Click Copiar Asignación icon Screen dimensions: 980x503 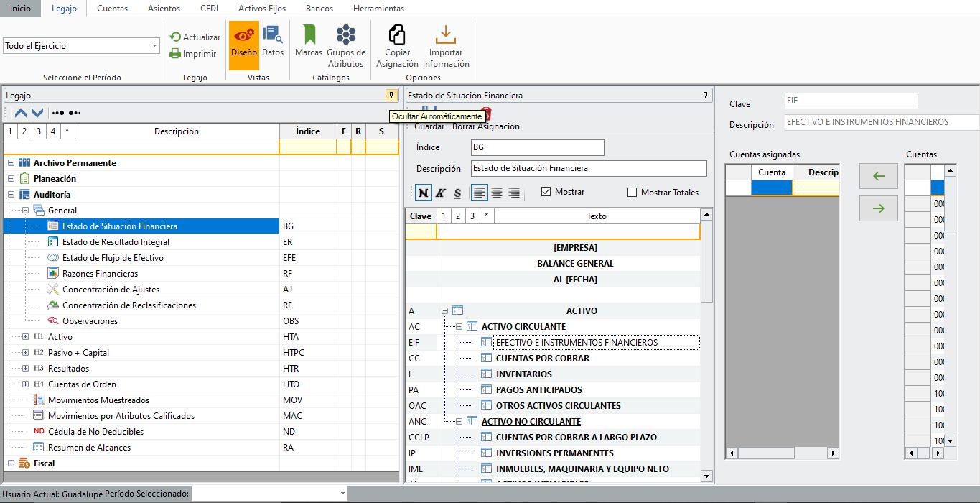pos(397,34)
